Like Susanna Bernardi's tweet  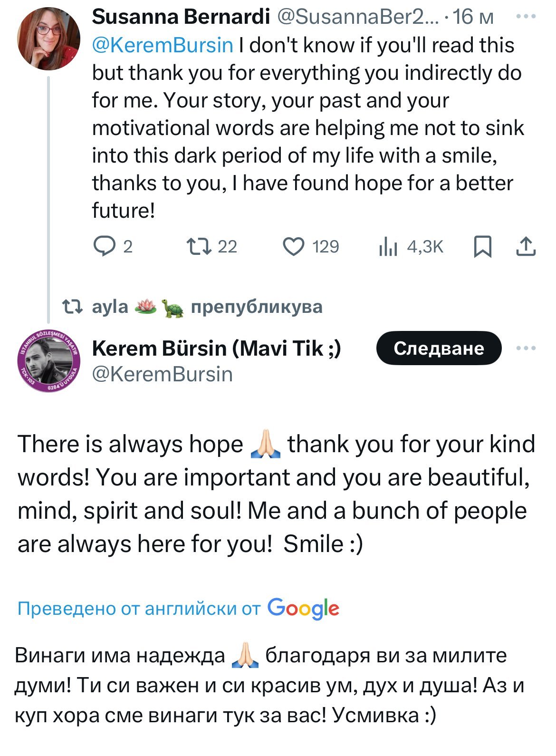coord(294,246)
